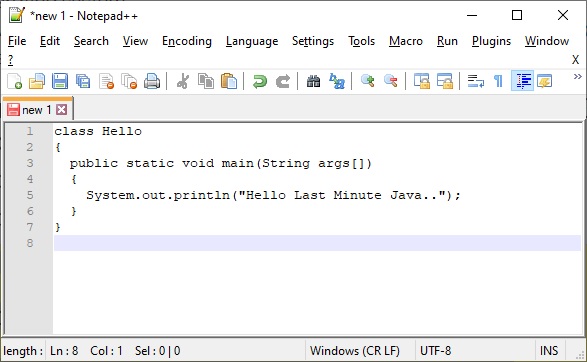
Task: Click the unsaved red disk tab icon
Action: [13, 110]
